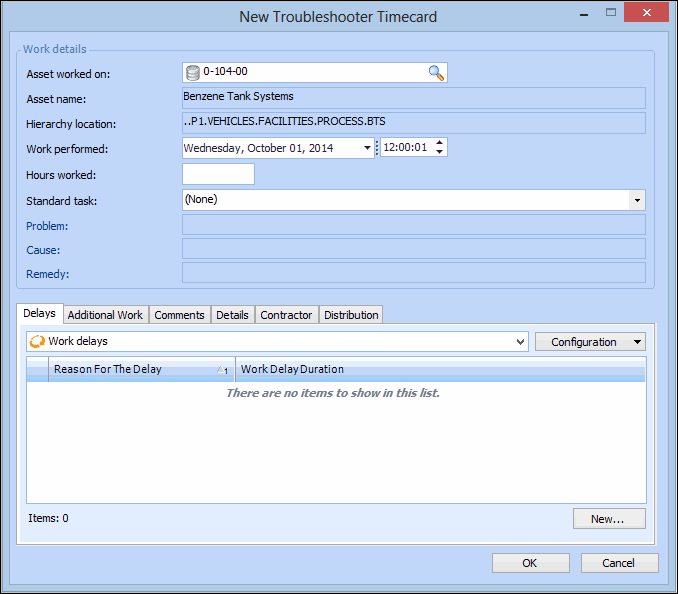Screen dimensions: 678x594
Task: Open the Work delays view dropdown
Action: [x=519, y=342]
